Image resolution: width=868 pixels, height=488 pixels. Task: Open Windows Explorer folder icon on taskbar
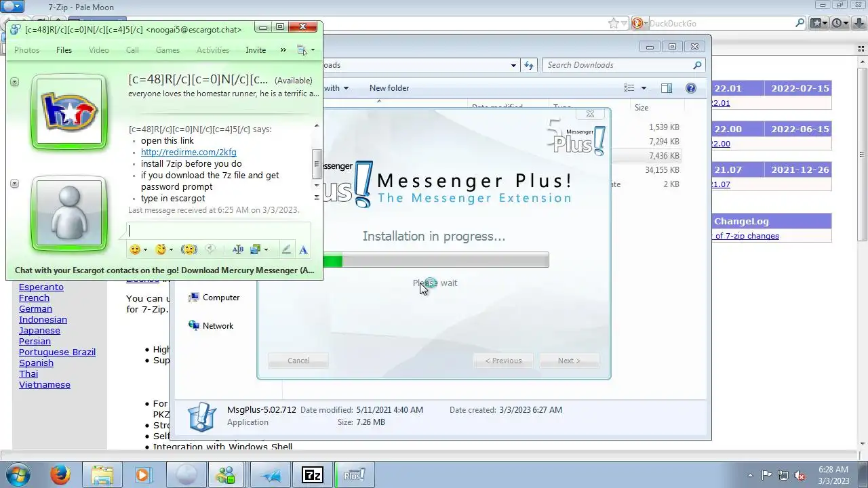(102, 475)
